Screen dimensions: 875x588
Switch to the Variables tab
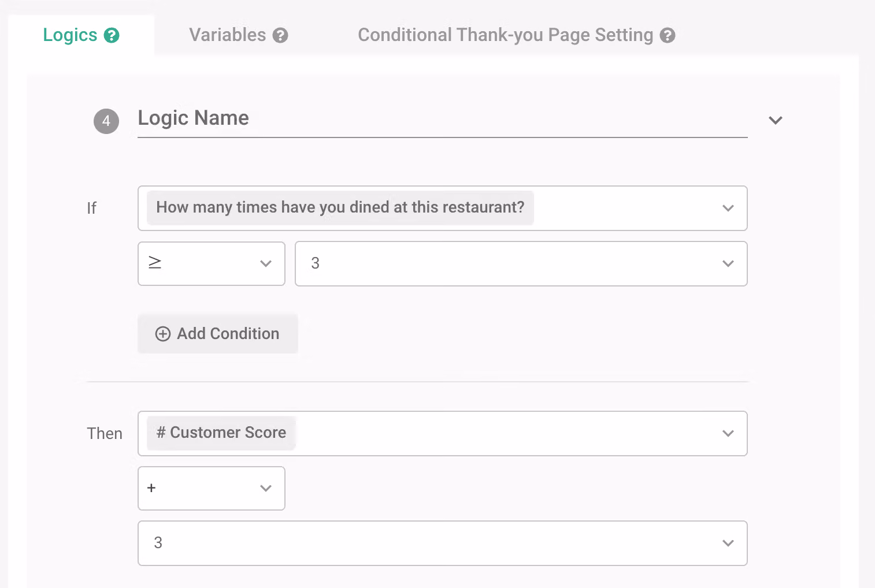point(238,35)
